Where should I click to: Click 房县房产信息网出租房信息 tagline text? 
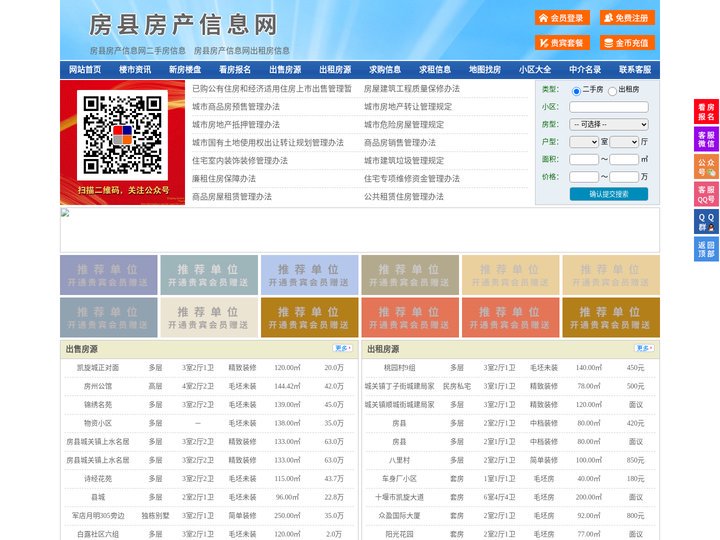tap(242, 51)
